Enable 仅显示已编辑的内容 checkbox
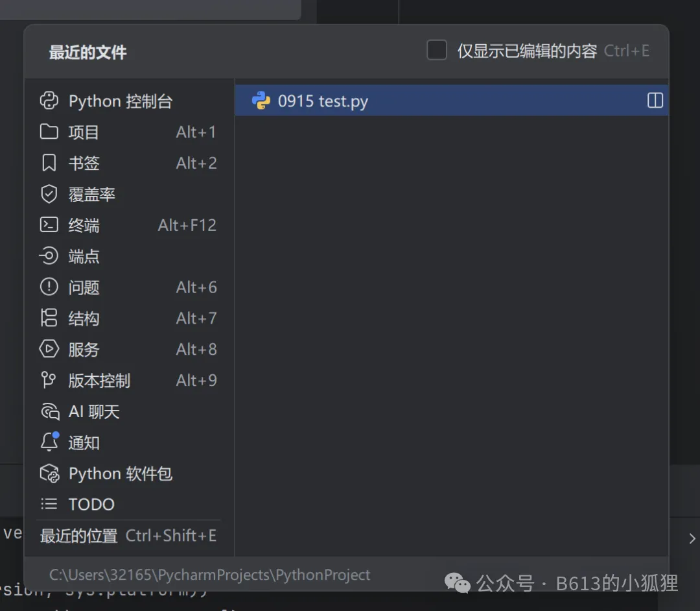Viewport: 700px width, 611px height. point(437,50)
